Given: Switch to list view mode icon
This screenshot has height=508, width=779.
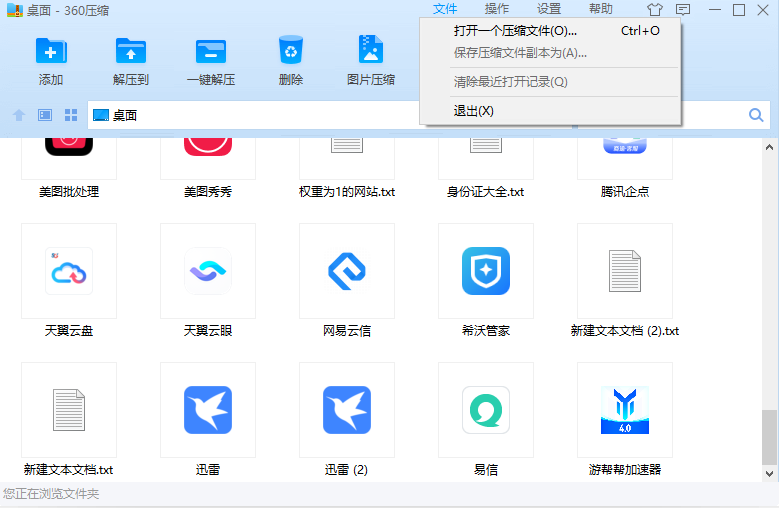Looking at the screenshot, I should pos(45,115).
